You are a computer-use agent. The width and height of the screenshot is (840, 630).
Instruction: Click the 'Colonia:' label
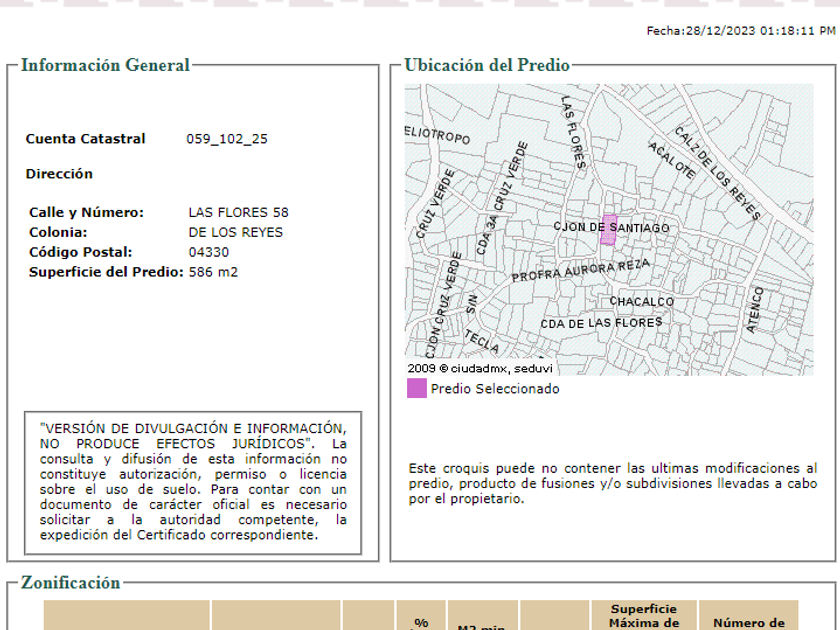(x=58, y=232)
